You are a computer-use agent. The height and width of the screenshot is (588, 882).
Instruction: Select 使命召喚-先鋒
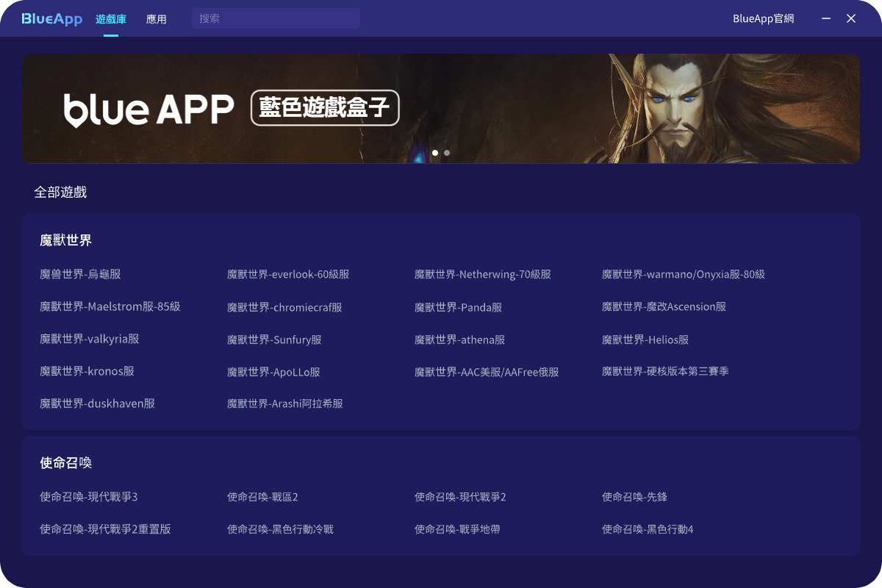[634, 497]
